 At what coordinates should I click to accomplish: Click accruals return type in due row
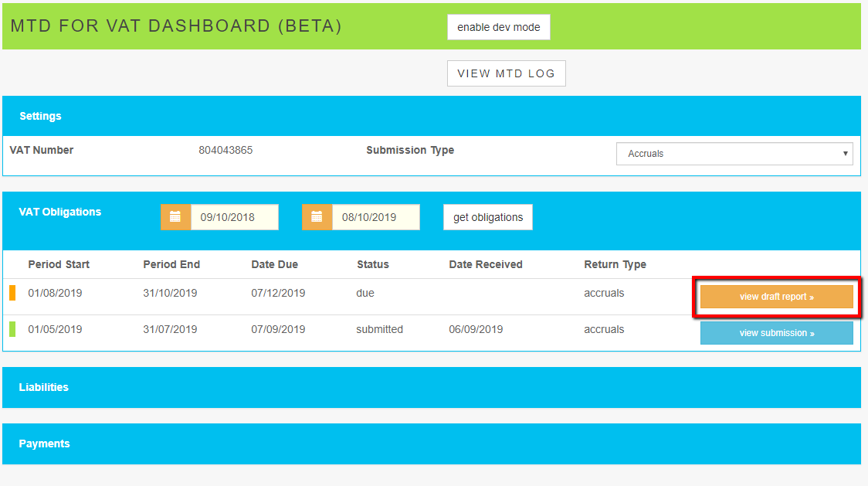[604, 293]
